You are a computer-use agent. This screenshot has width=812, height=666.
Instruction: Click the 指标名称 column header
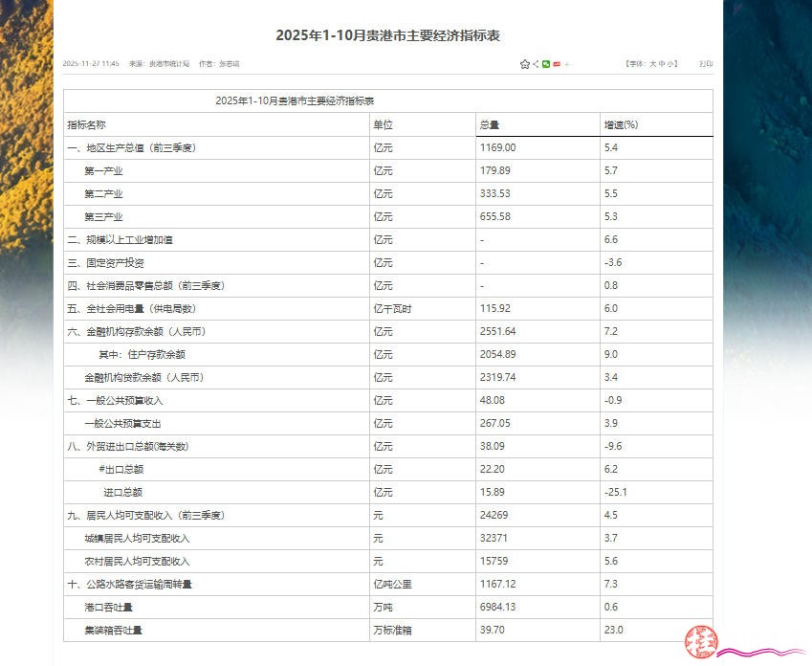[86, 124]
